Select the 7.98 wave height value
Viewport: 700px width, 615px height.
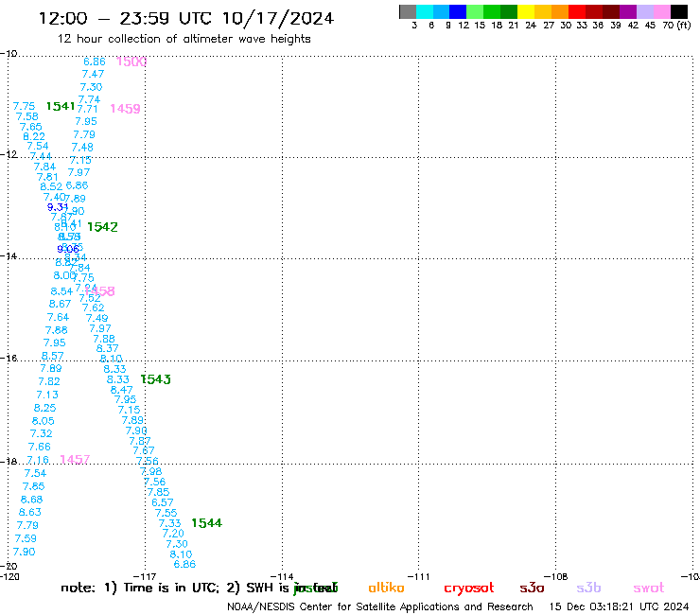pyautogui.click(x=151, y=471)
